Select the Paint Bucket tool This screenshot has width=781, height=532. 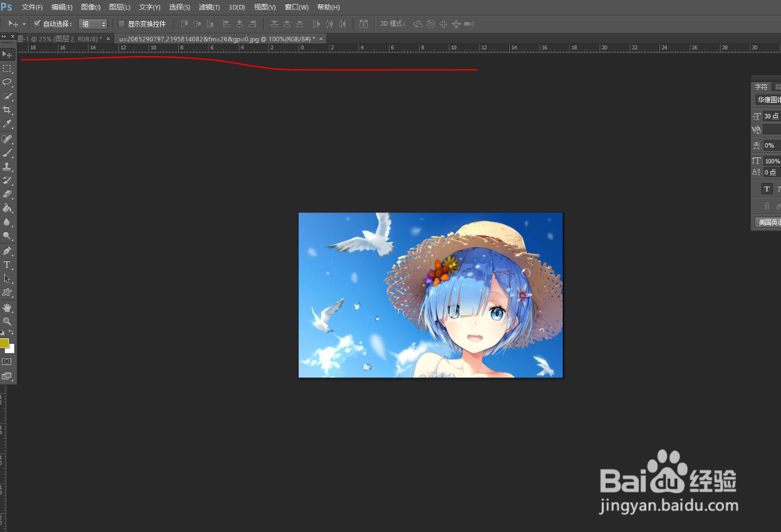(x=7, y=209)
